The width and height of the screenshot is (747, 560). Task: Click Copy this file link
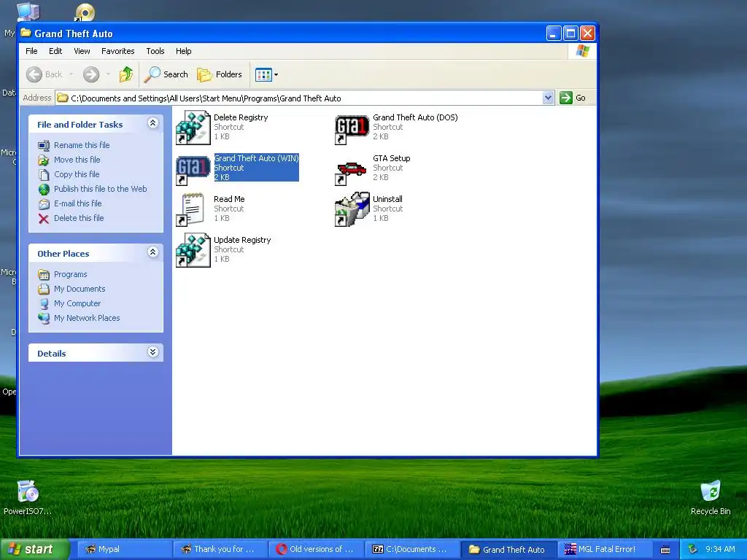pos(76,174)
